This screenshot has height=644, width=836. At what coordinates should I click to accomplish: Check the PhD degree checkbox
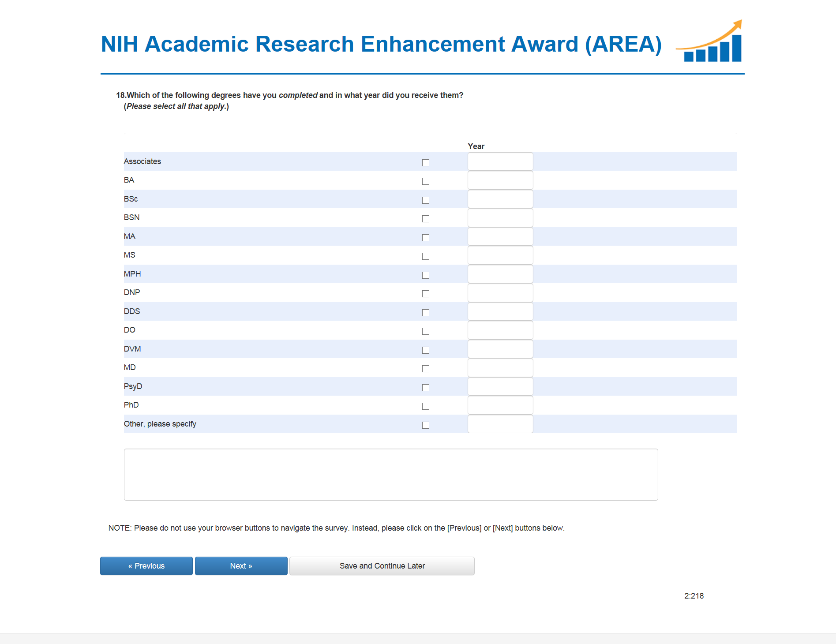[x=426, y=406]
